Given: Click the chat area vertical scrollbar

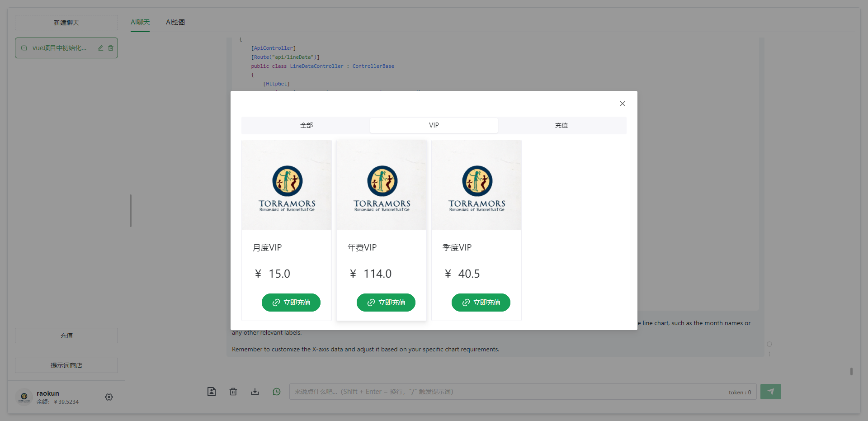Looking at the screenshot, I should point(851,371).
